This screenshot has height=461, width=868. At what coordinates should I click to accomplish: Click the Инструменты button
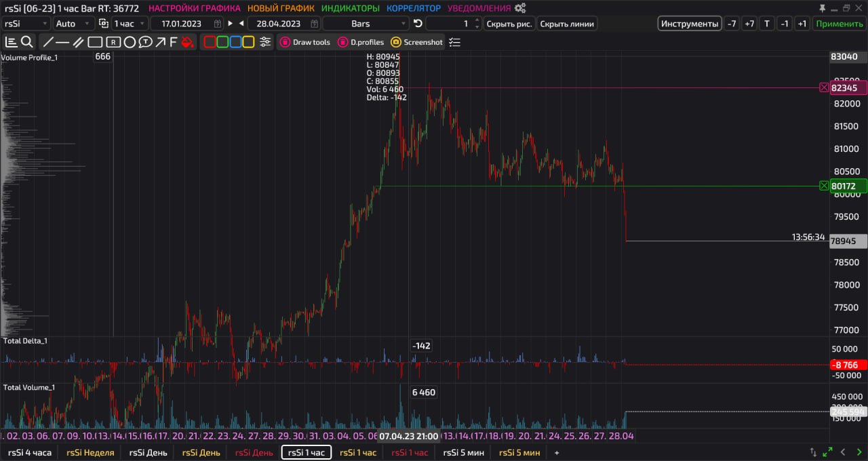pyautogui.click(x=689, y=24)
